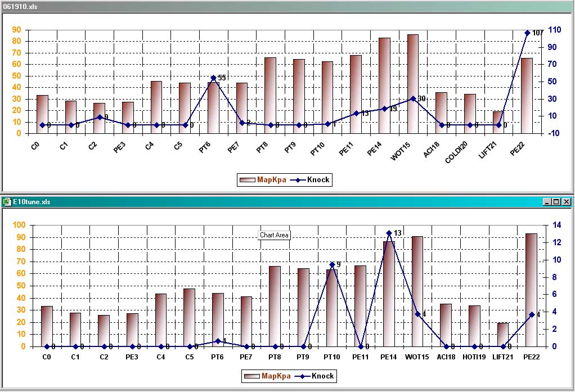Restore the E10tune.xls window size
The height and width of the screenshot is (392, 575).
[x=556, y=202]
